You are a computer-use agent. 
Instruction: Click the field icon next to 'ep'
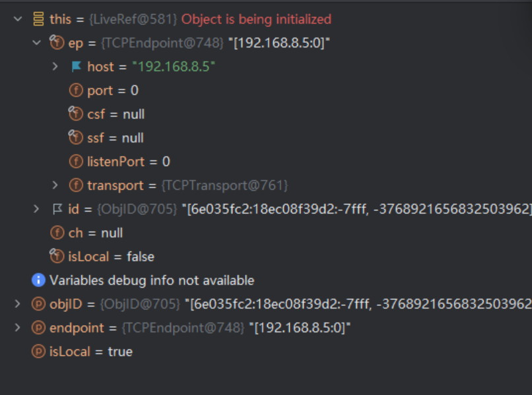[x=57, y=43]
